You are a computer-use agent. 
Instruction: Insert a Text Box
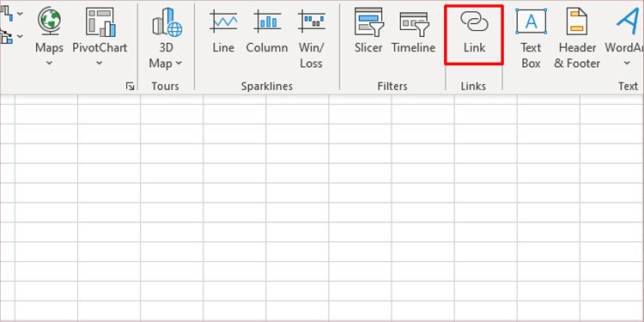[x=531, y=39]
